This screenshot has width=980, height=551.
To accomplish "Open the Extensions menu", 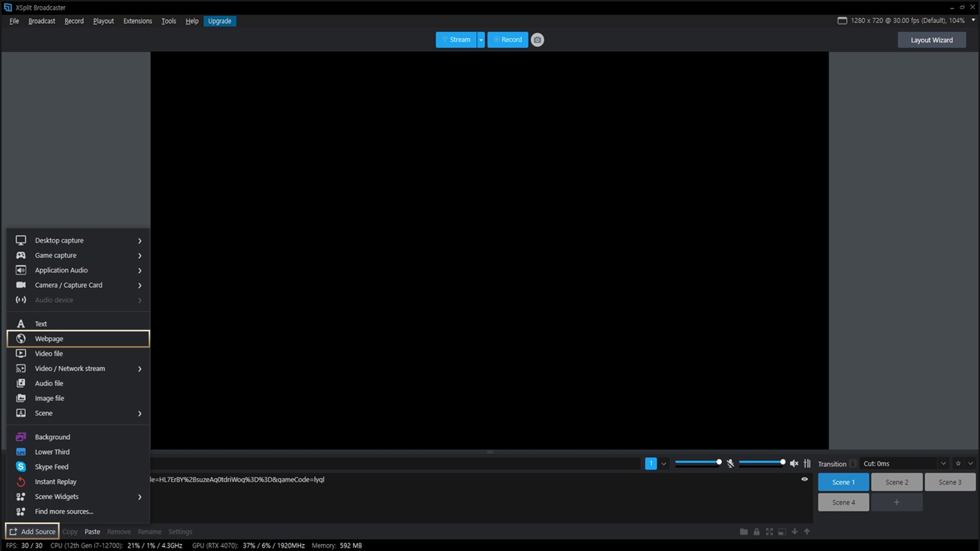I will tap(138, 21).
